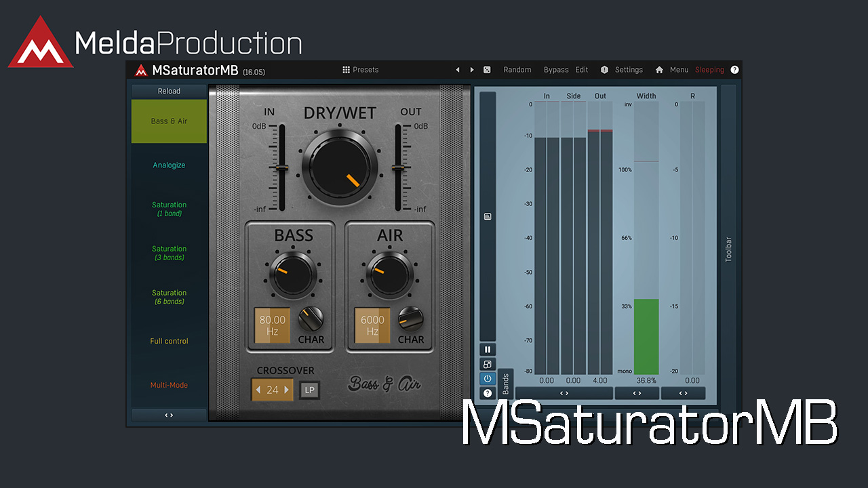Load the next preset arrow
The width and height of the screenshot is (868, 488).
point(472,70)
